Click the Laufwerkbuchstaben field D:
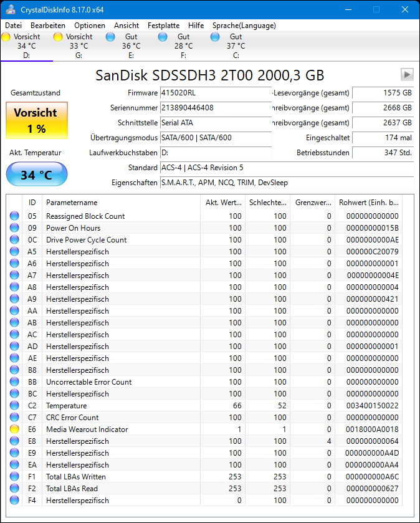This screenshot has height=523, width=420. pyautogui.click(x=216, y=153)
